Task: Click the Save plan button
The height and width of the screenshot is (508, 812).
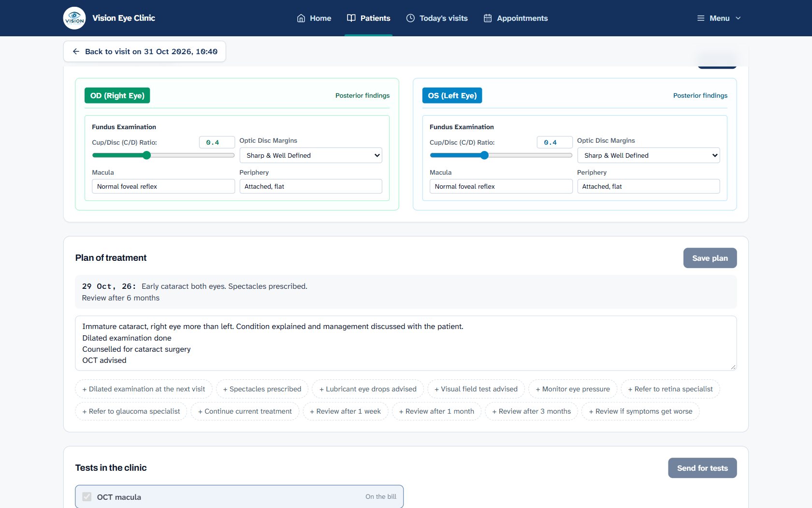Action: pos(710,258)
